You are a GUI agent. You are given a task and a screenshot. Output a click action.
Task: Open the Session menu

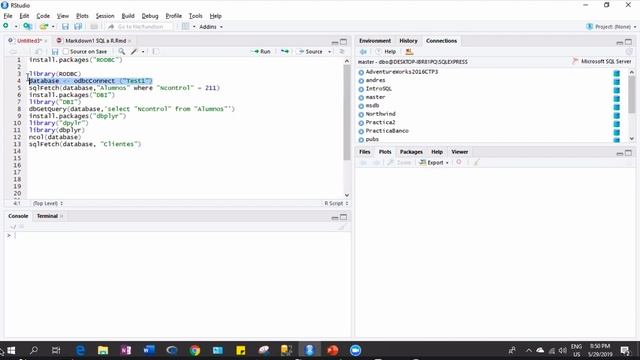click(x=105, y=16)
